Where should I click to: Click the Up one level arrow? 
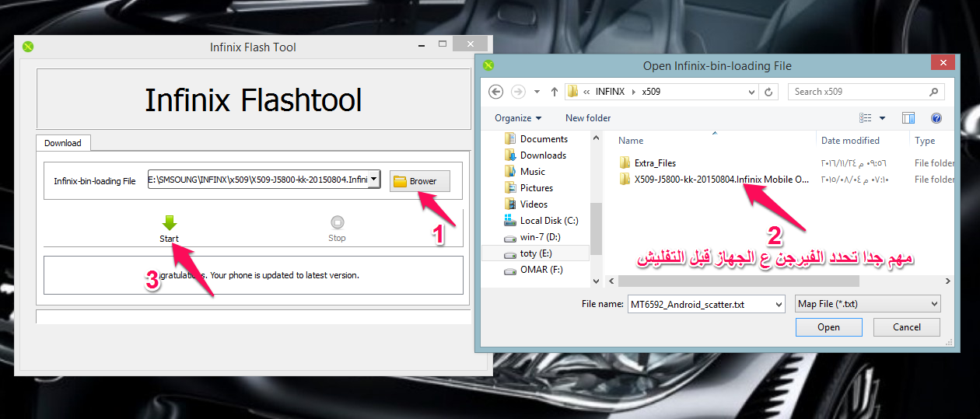[x=554, y=92]
